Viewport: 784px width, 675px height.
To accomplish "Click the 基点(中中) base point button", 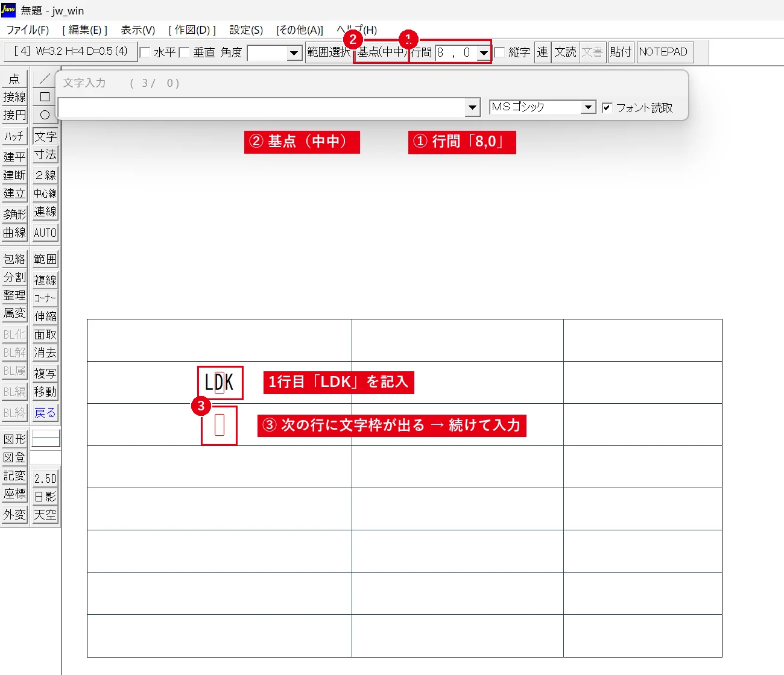I will pos(381,52).
